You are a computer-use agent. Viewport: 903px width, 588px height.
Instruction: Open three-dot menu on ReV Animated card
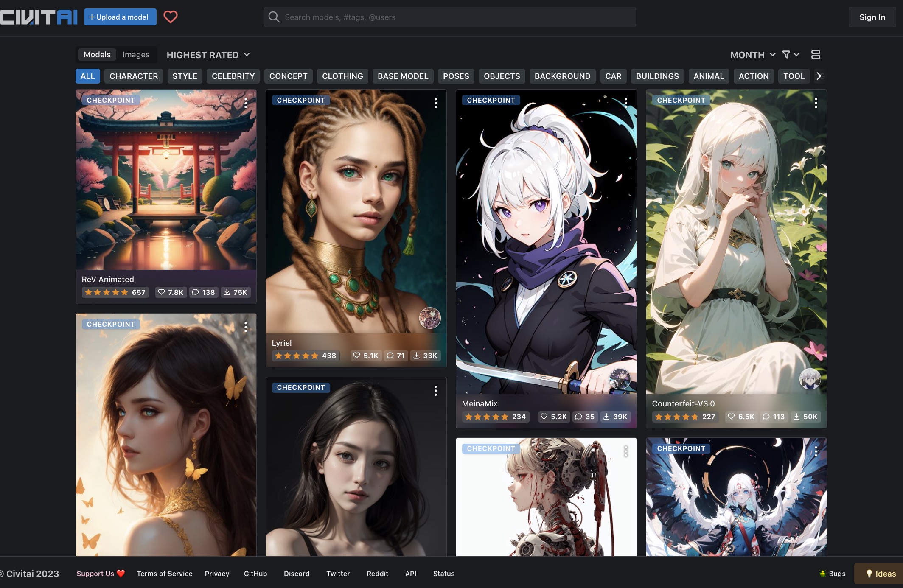coord(246,103)
